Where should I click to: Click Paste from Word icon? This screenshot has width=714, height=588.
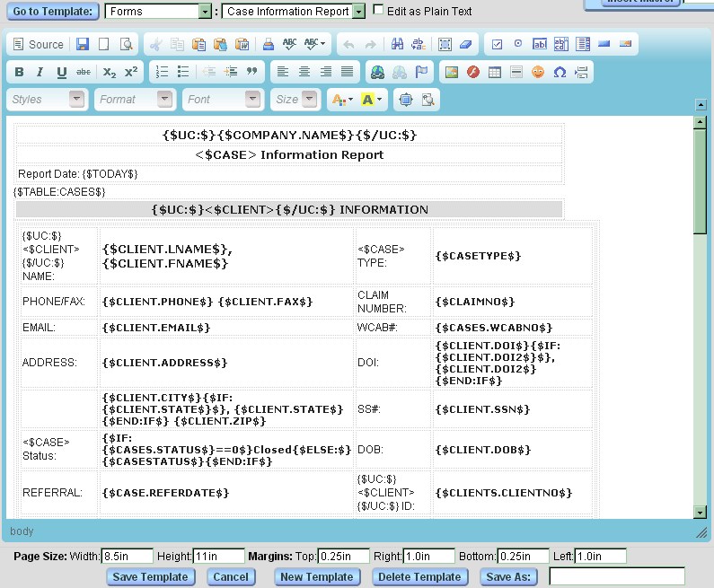tap(242, 44)
